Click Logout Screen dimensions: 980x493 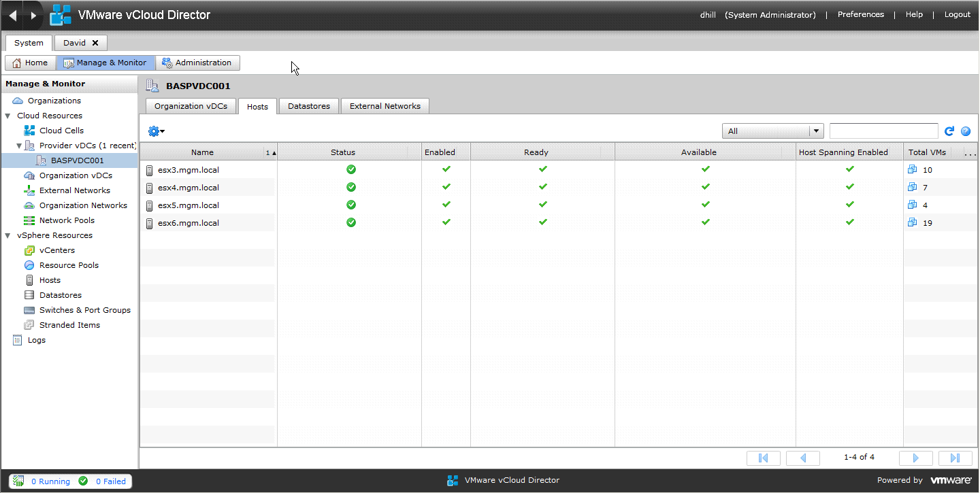[957, 14]
